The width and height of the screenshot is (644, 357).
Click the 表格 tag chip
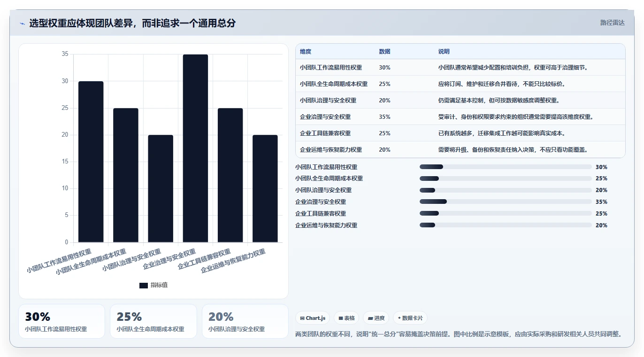click(346, 318)
